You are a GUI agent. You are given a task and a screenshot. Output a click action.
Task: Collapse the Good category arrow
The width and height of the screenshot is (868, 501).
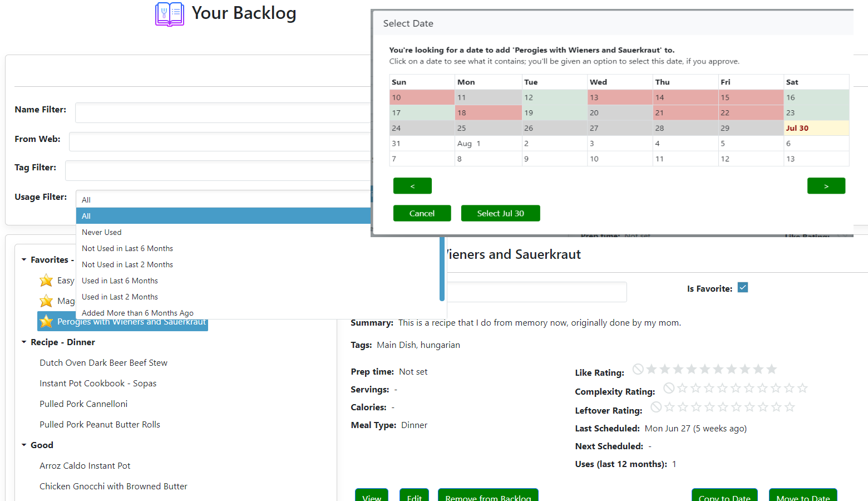[x=24, y=445]
